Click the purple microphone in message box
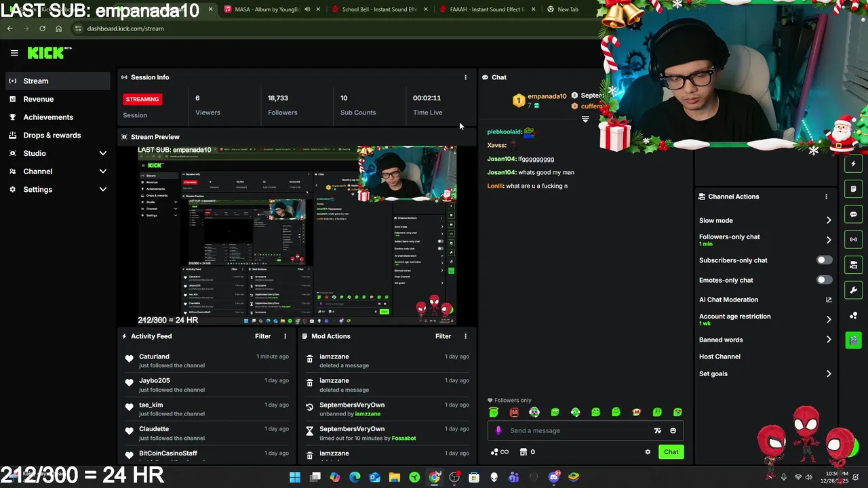 [498, 430]
